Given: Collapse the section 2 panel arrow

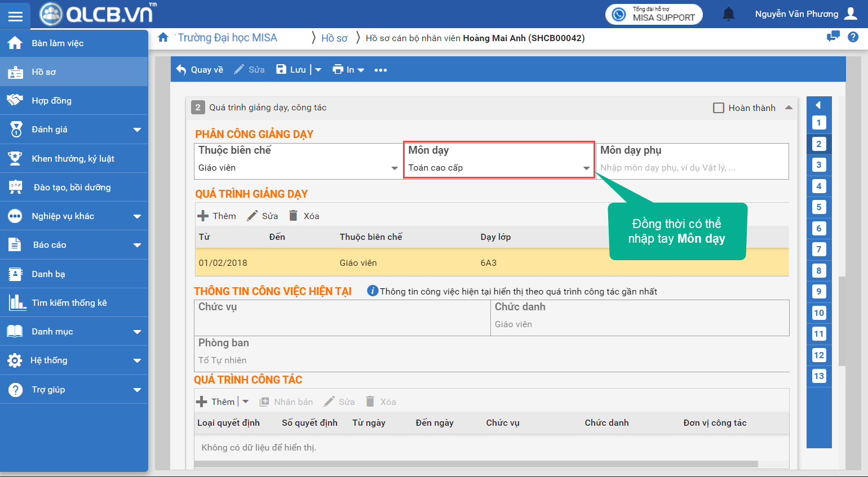Looking at the screenshot, I should tap(789, 108).
